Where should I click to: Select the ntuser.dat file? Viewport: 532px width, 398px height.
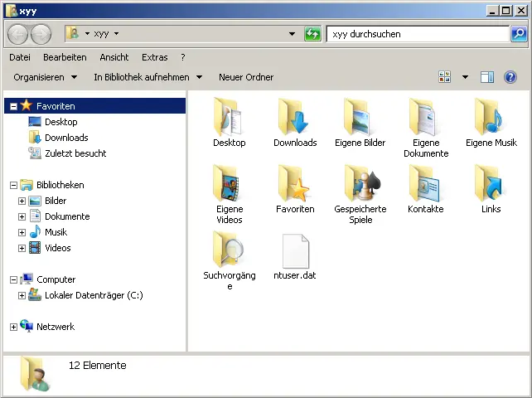tap(295, 250)
